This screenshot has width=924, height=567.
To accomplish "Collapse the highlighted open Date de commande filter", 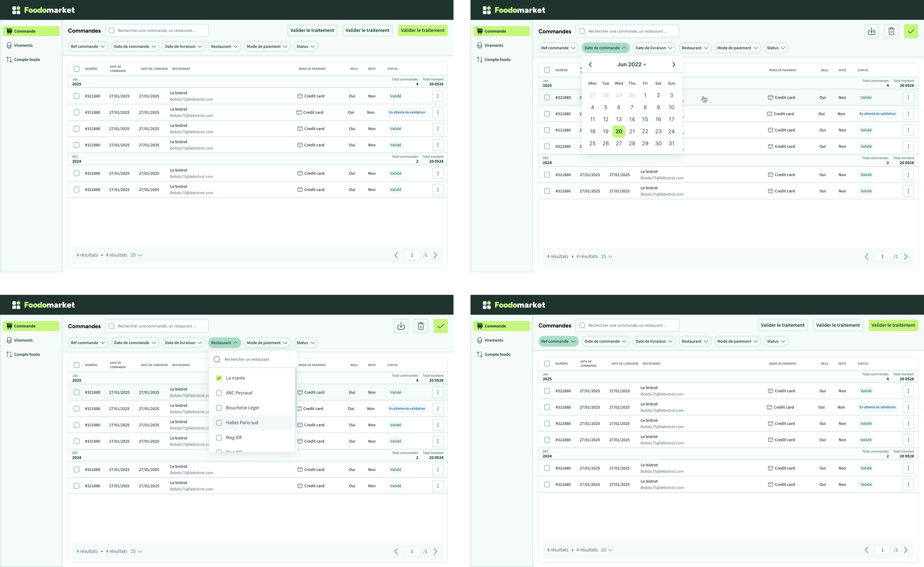I will coord(605,48).
